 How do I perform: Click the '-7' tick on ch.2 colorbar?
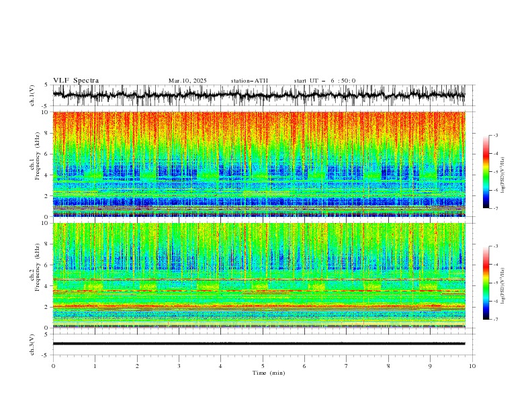pos(496,319)
